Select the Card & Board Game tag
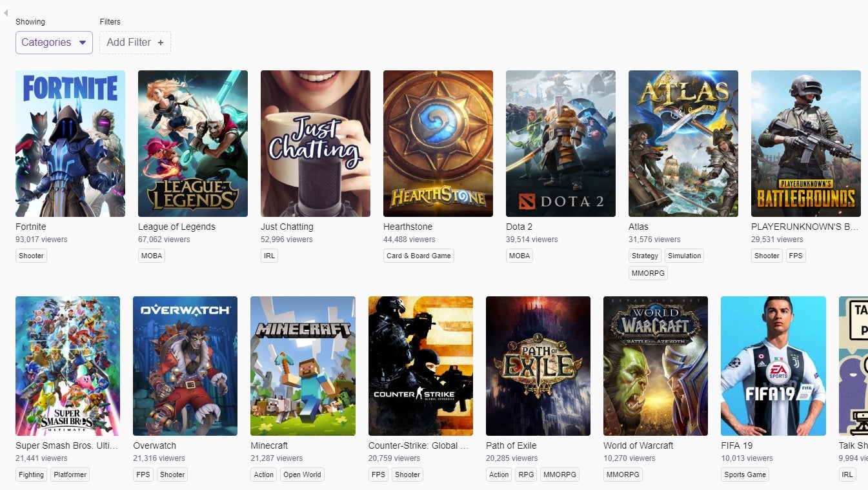Image resolution: width=868 pixels, height=490 pixels. 419,256
